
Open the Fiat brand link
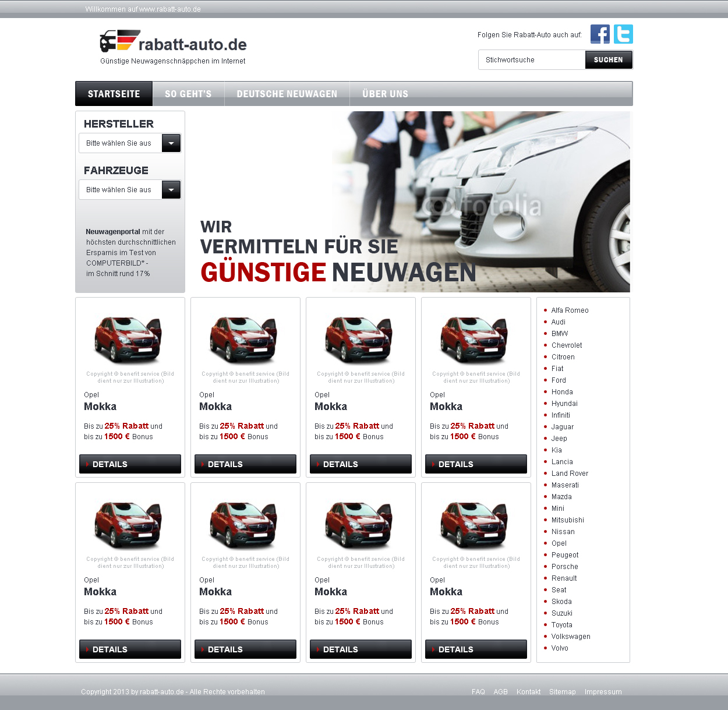557,369
